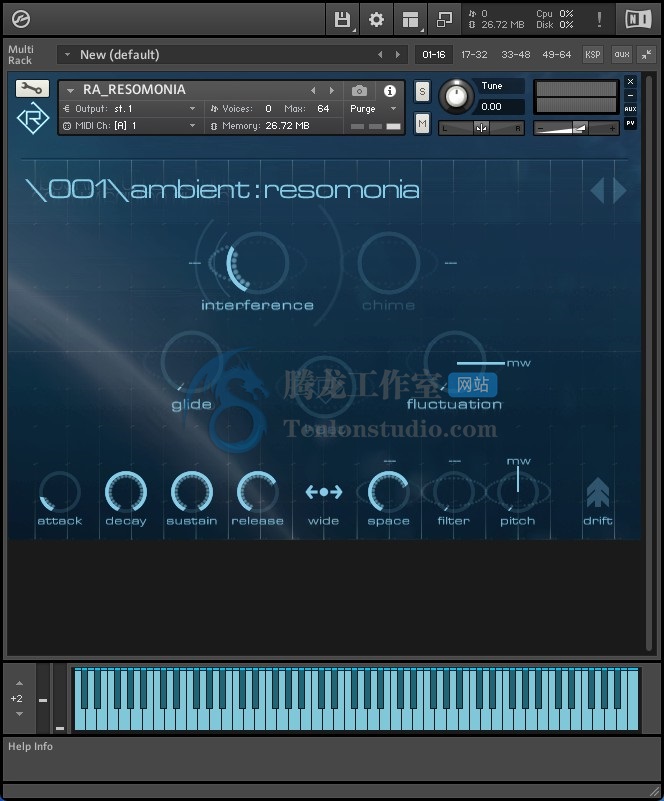Click the Max voices value 64
The image size is (664, 801).
323,108
